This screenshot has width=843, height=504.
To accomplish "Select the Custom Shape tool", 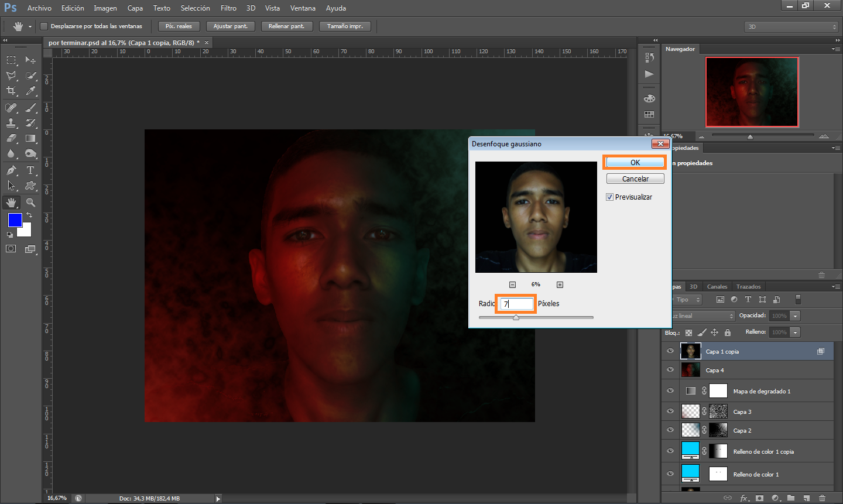I will (30, 186).
